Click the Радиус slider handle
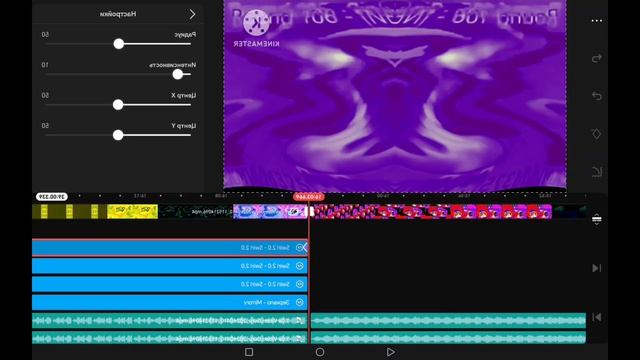The image size is (640, 360). pyautogui.click(x=119, y=44)
